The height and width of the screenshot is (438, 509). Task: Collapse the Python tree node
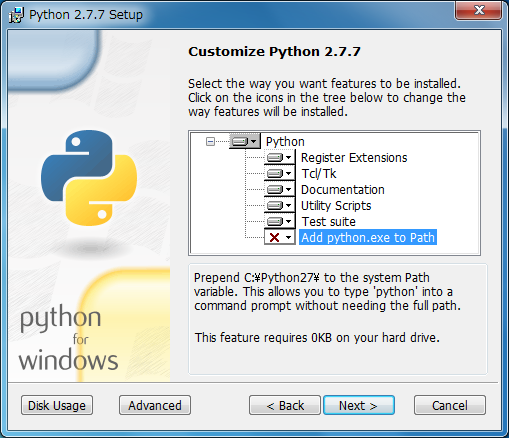pos(210,142)
